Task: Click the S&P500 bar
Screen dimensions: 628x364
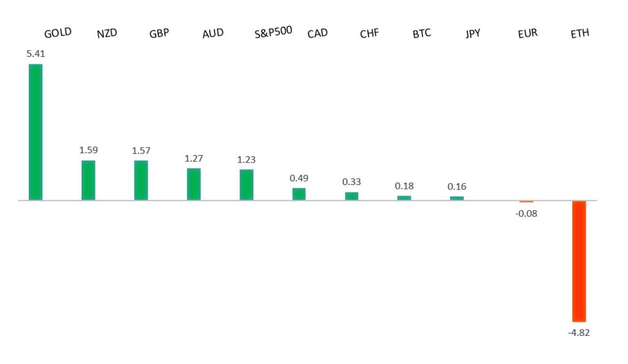Action: click(x=247, y=184)
